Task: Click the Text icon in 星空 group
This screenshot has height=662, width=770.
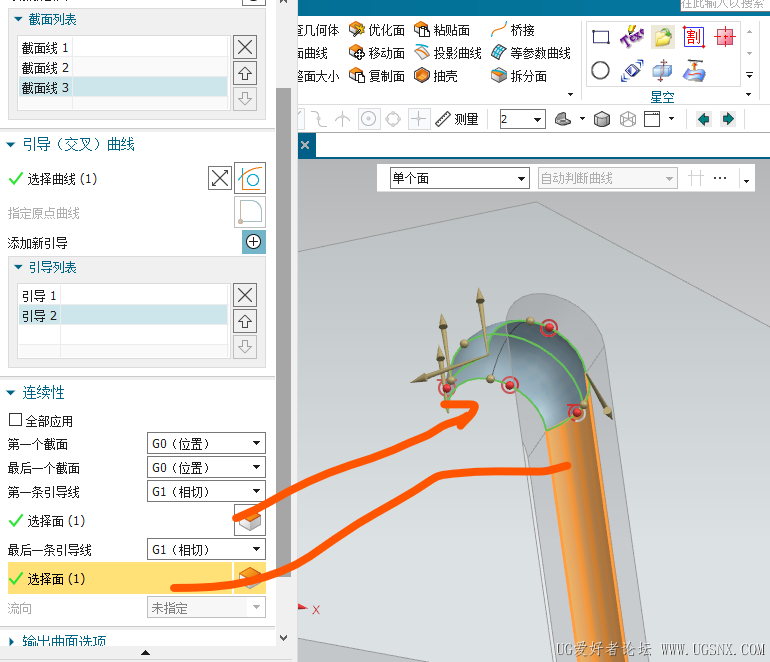Action: pos(632,36)
